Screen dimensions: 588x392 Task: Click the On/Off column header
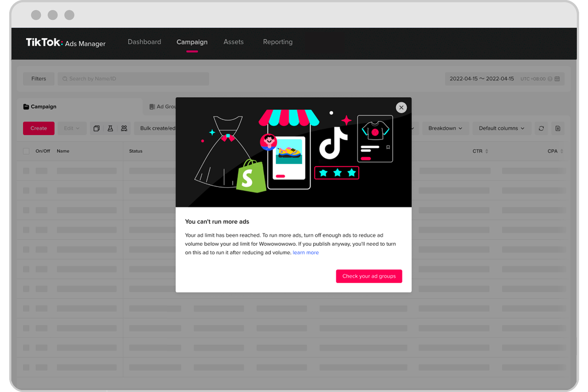43,151
